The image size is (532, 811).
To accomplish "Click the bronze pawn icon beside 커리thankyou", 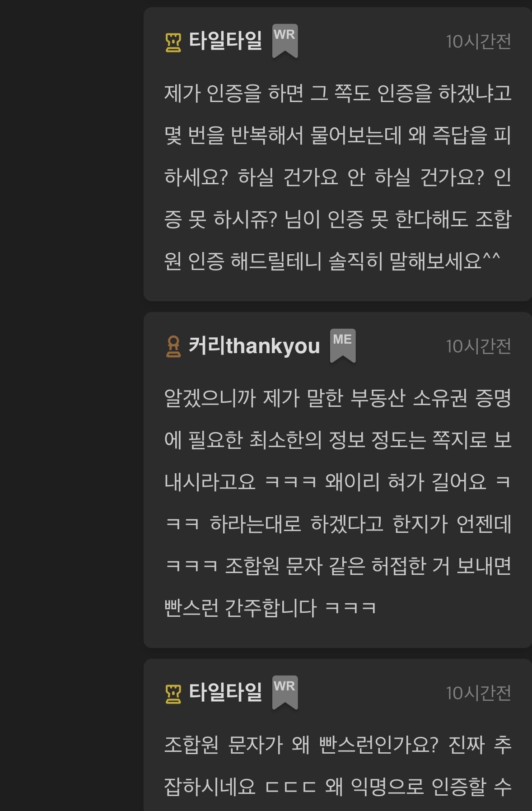I will tap(173, 347).
